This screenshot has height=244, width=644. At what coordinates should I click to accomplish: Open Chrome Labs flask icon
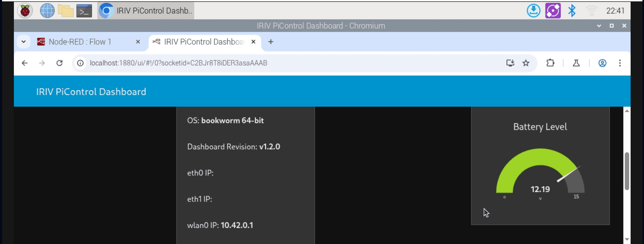pyautogui.click(x=576, y=63)
